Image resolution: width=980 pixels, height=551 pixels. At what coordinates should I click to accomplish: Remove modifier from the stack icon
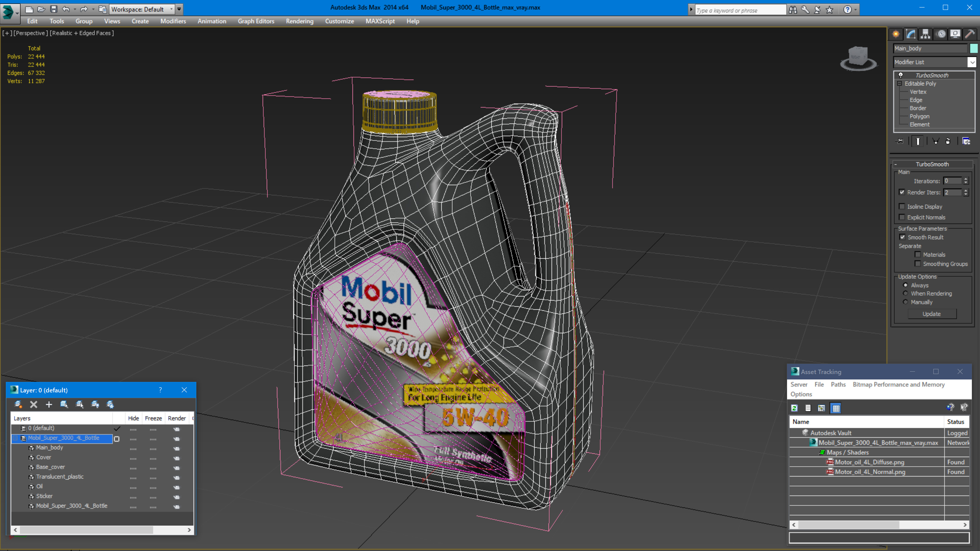tap(948, 141)
